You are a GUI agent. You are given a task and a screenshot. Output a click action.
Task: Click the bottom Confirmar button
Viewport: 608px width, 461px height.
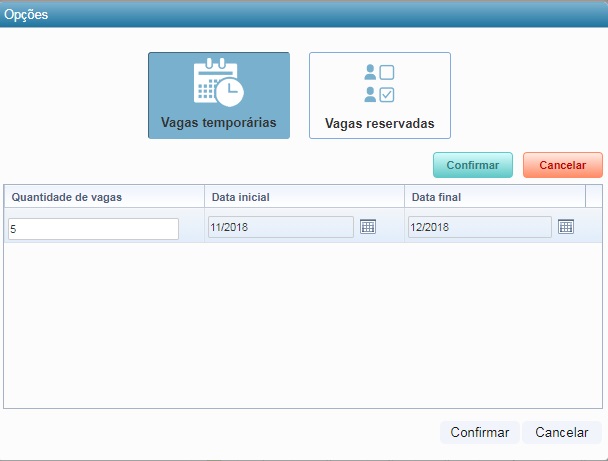click(480, 433)
